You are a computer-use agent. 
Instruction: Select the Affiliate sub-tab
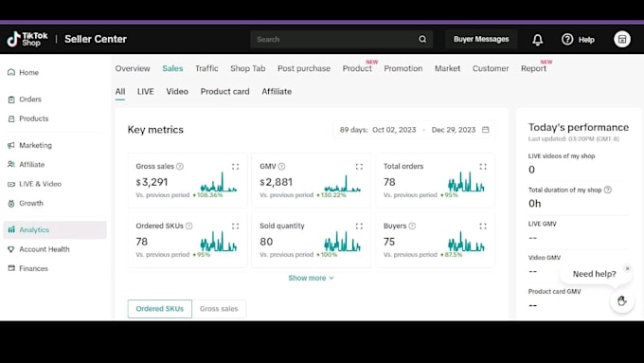click(277, 92)
